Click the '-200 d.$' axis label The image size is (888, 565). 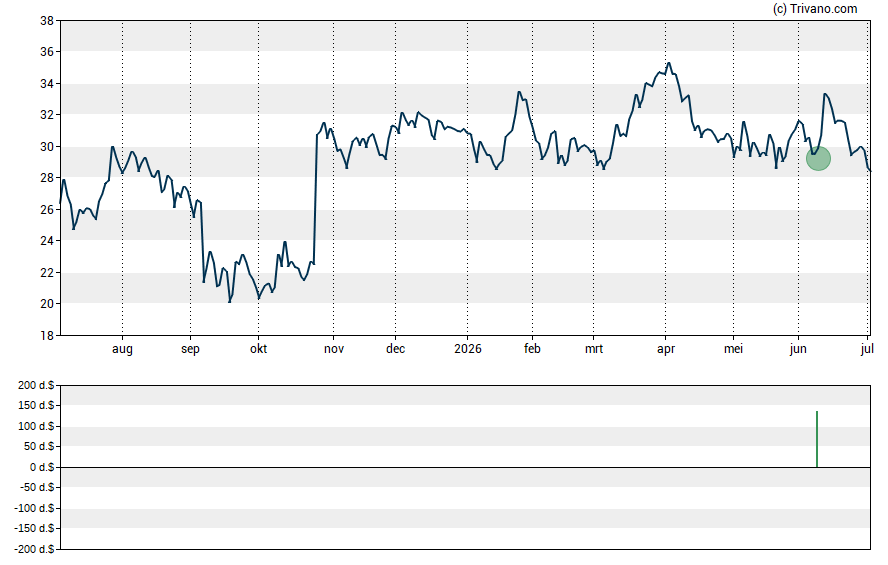point(35,549)
